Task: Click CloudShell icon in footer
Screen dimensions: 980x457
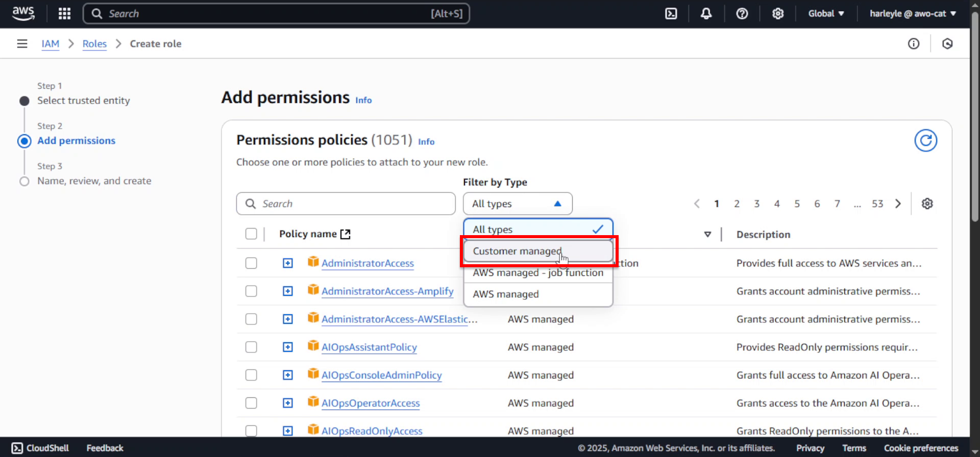Action: [17, 448]
